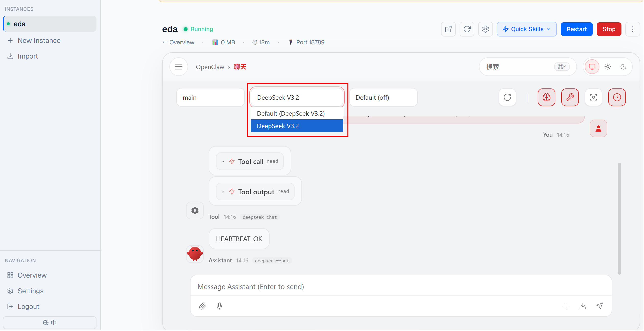Click deepseek-chat tag on Tool message
The image size is (644, 331).
pos(260,217)
